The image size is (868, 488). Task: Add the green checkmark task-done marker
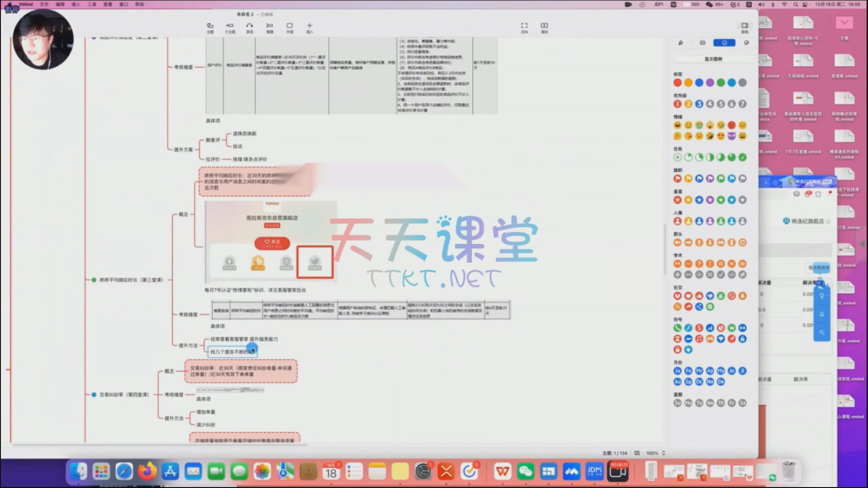(x=743, y=157)
